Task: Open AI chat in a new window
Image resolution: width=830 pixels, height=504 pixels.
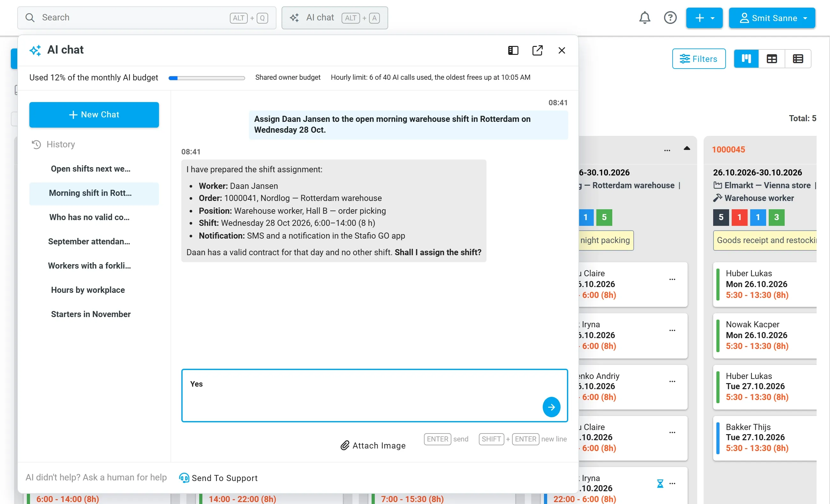Action: pyautogui.click(x=537, y=50)
